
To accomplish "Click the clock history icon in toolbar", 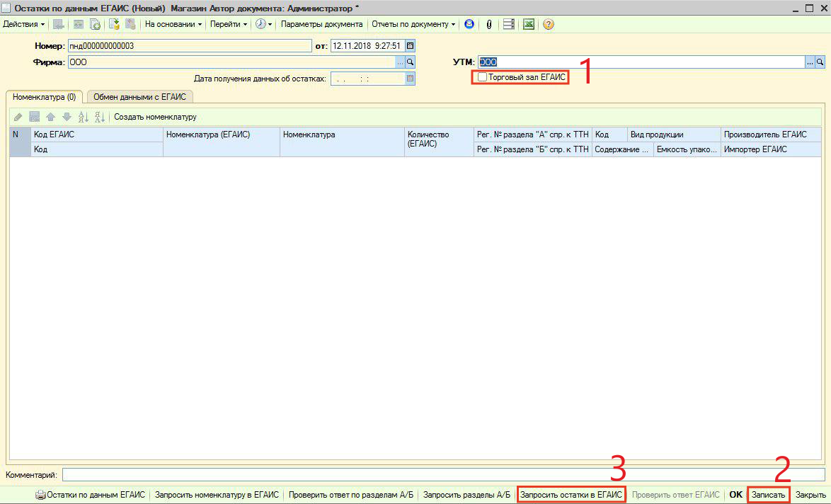I will tap(260, 24).
